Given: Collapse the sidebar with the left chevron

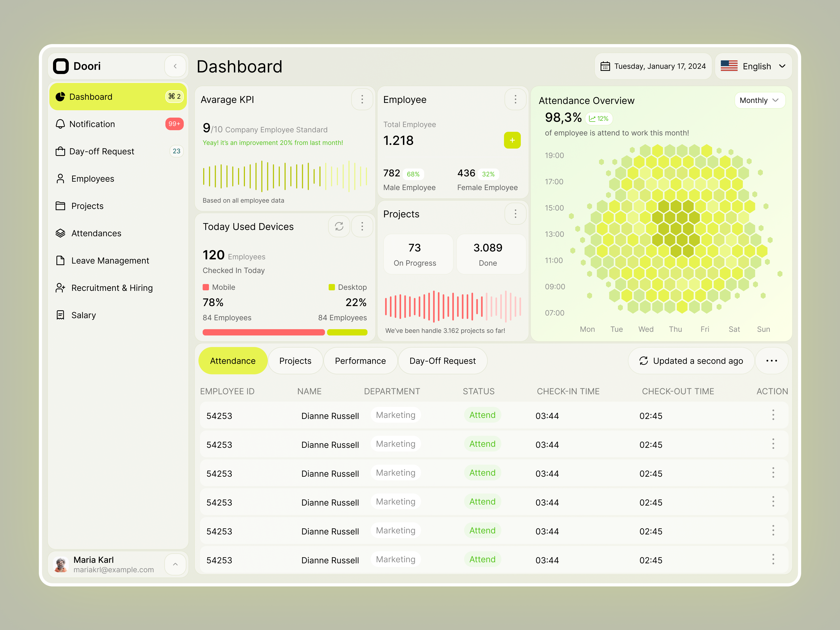Looking at the screenshot, I should [x=175, y=66].
